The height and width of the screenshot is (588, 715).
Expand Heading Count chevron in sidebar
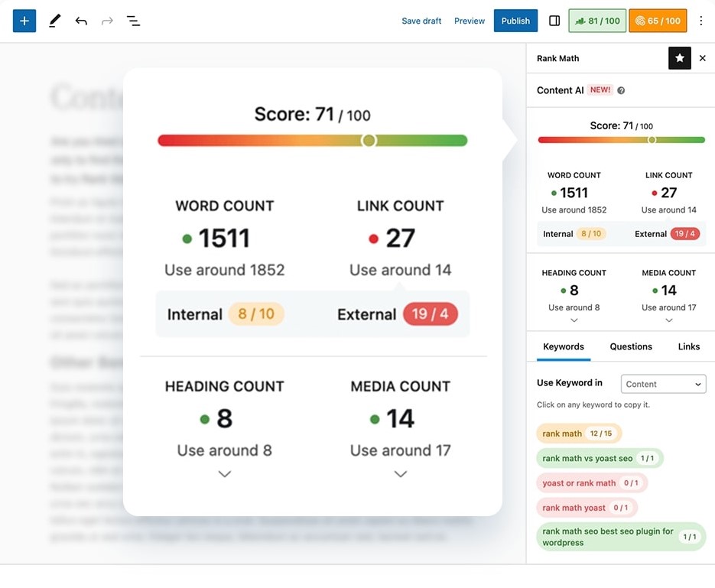[x=574, y=320]
